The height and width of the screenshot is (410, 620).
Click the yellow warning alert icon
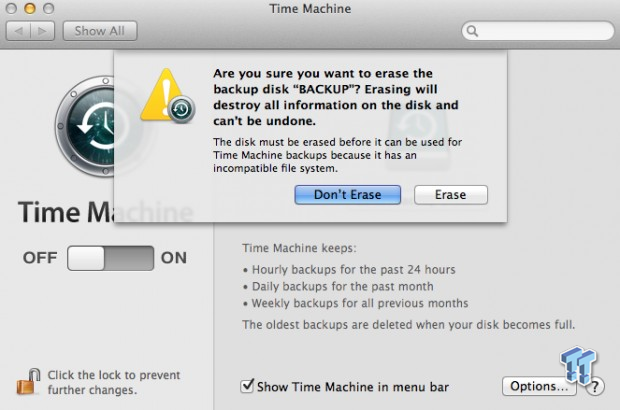[167, 95]
